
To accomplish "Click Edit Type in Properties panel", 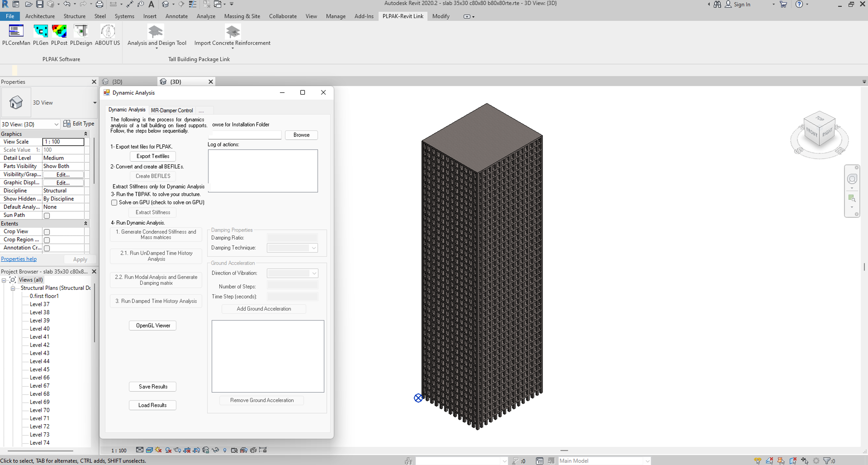I will (x=79, y=124).
